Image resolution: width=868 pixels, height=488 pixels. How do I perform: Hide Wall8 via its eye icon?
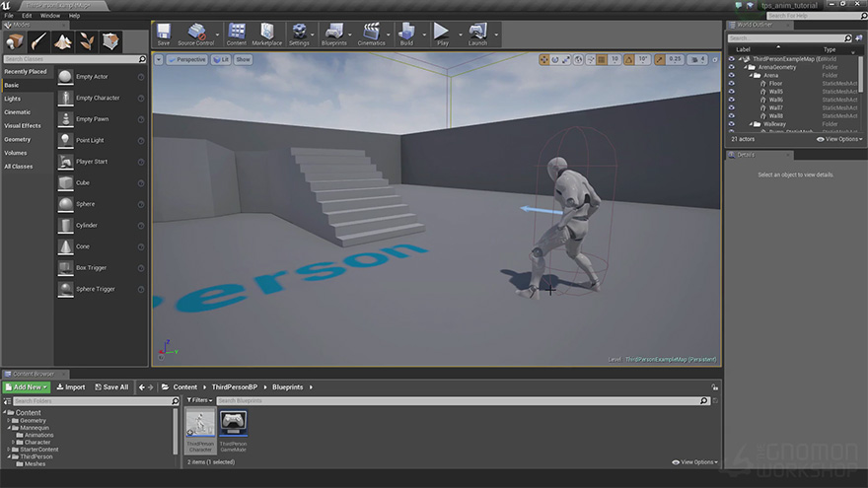pyautogui.click(x=732, y=116)
